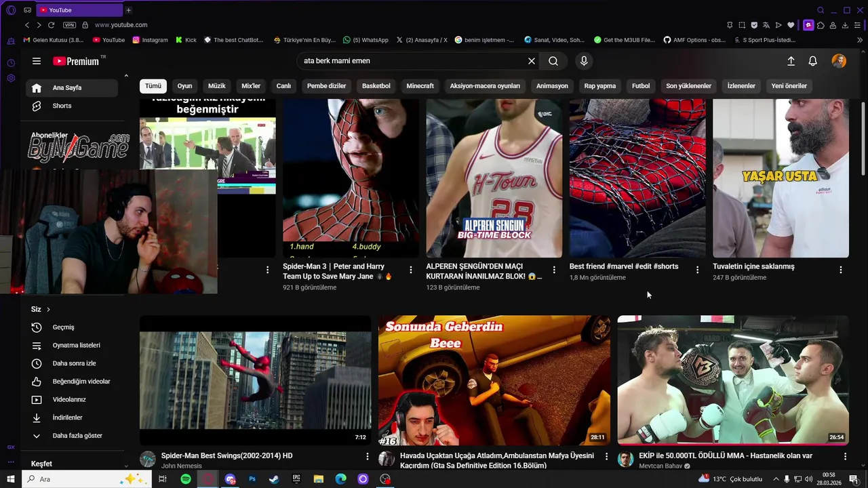The height and width of the screenshot is (488, 868).
Task: Open İndirilenler in sidebar
Action: (72, 418)
